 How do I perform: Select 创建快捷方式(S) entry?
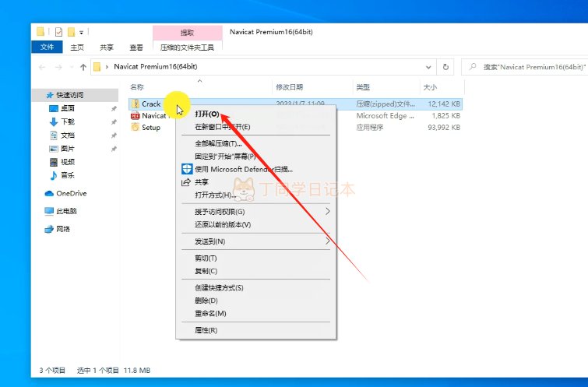coord(219,288)
